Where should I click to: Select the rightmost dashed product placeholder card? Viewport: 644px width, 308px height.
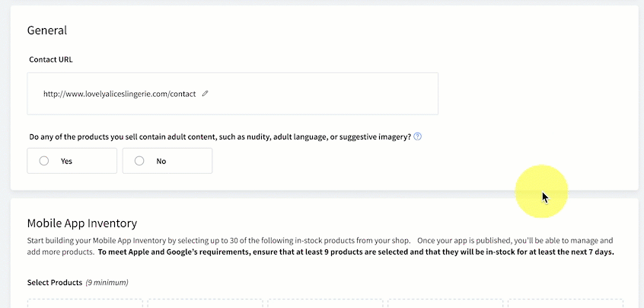(566, 303)
